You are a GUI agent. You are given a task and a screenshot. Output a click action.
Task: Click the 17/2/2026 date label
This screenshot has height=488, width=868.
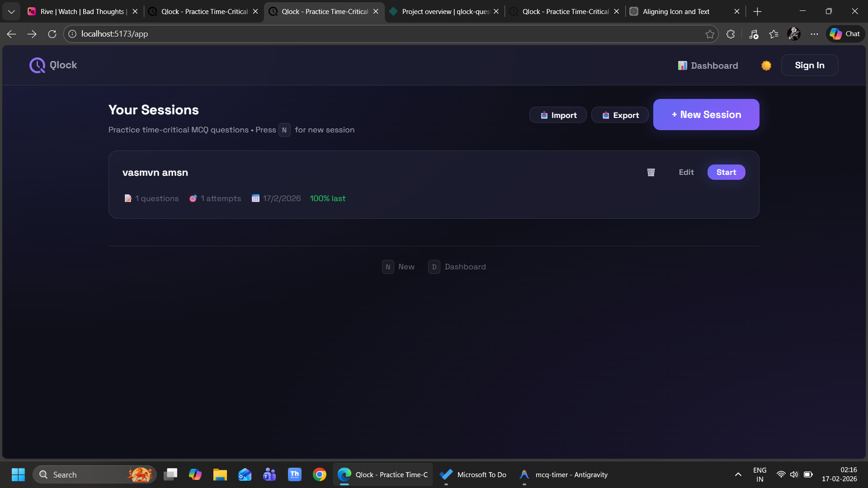click(x=276, y=198)
